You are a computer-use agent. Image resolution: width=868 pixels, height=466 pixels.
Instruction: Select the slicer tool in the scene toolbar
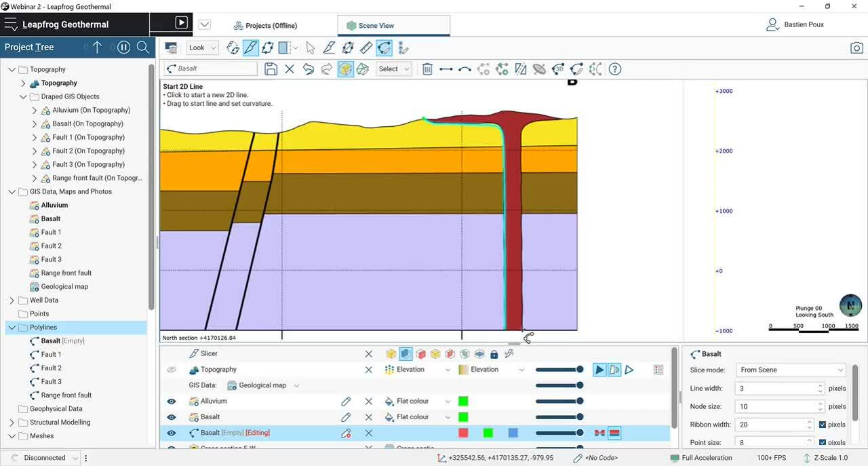(250, 47)
